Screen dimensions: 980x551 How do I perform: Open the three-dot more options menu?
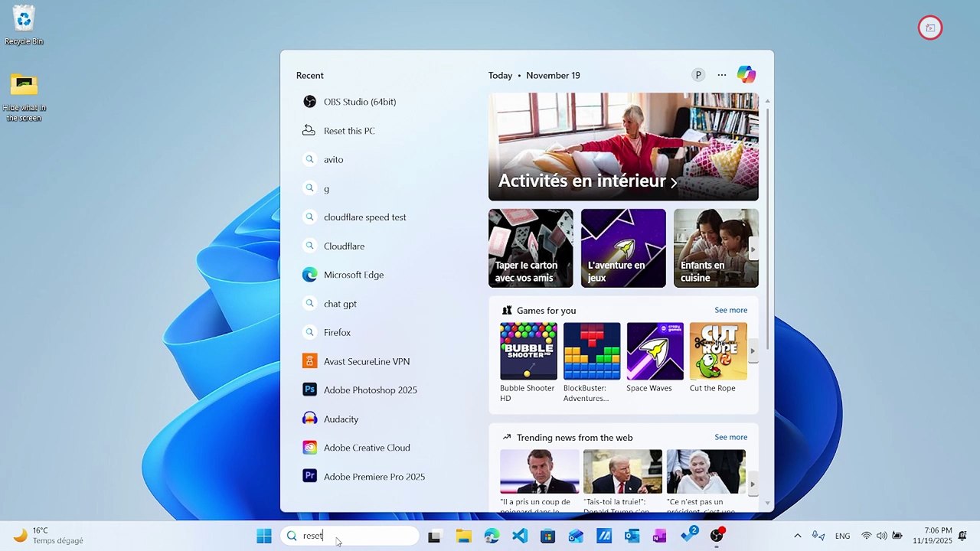coord(722,75)
